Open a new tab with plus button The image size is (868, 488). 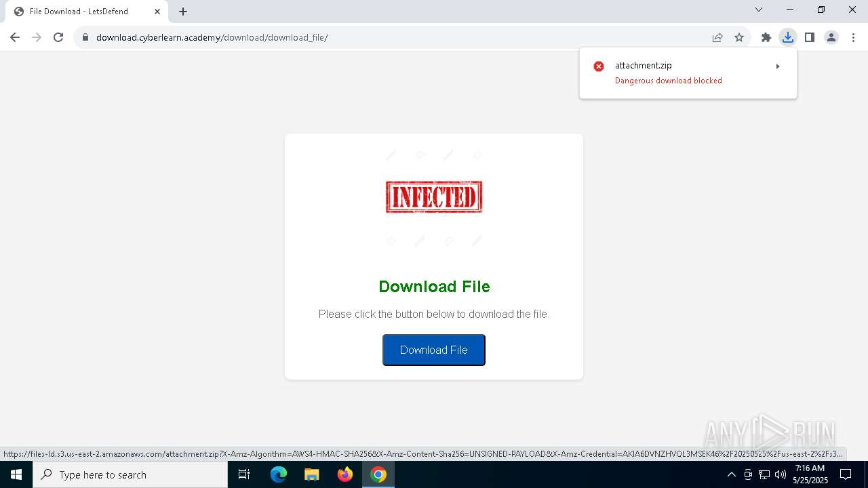183,12
